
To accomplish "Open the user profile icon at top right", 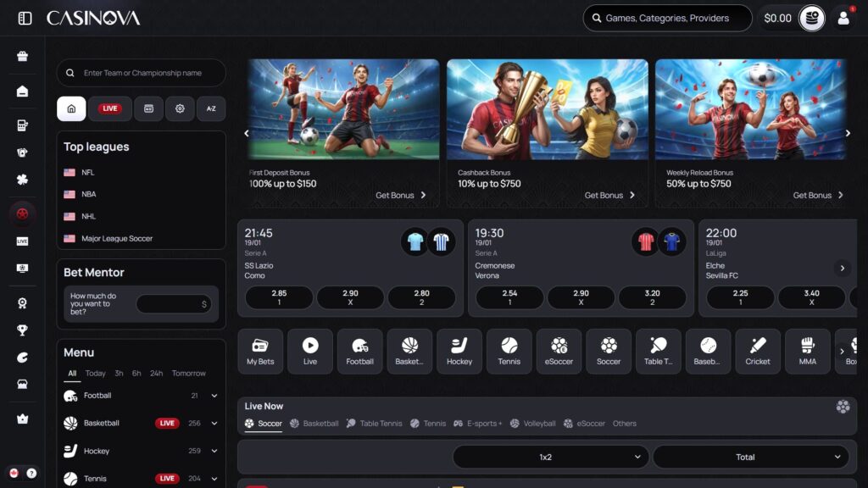I will (843, 18).
